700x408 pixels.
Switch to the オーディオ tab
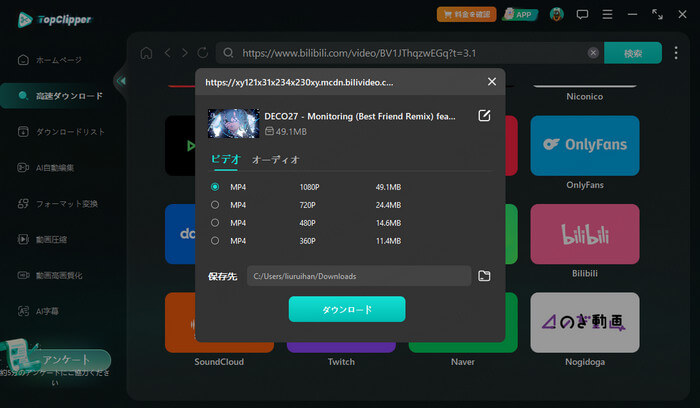pyautogui.click(x=275, y=159)
